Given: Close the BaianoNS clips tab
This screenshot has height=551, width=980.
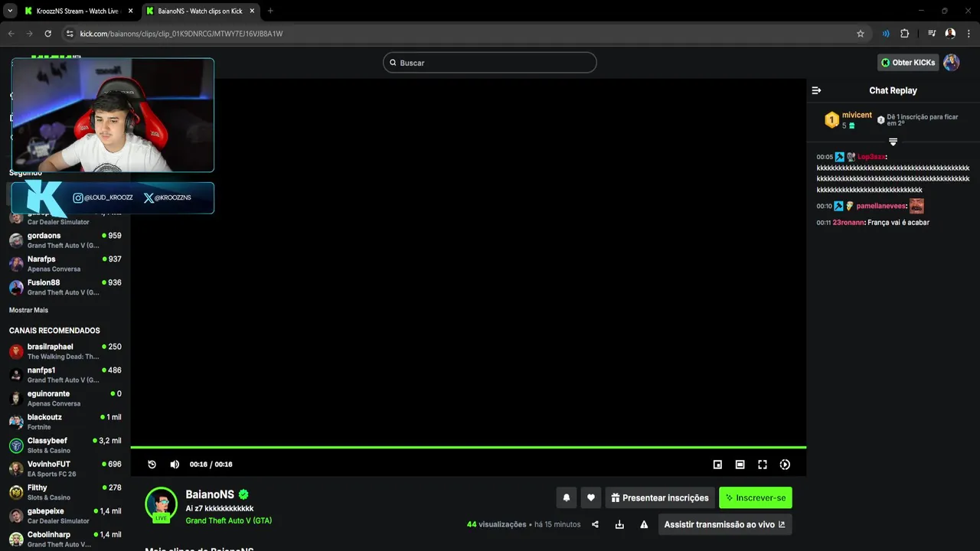Looking at the screenshot, I should click(x=253, y=11).
